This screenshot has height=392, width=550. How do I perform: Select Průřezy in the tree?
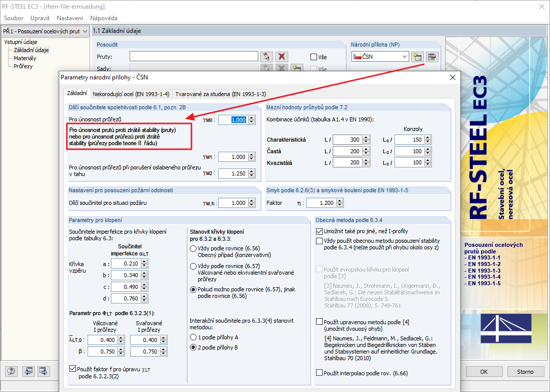coord(23,66)
